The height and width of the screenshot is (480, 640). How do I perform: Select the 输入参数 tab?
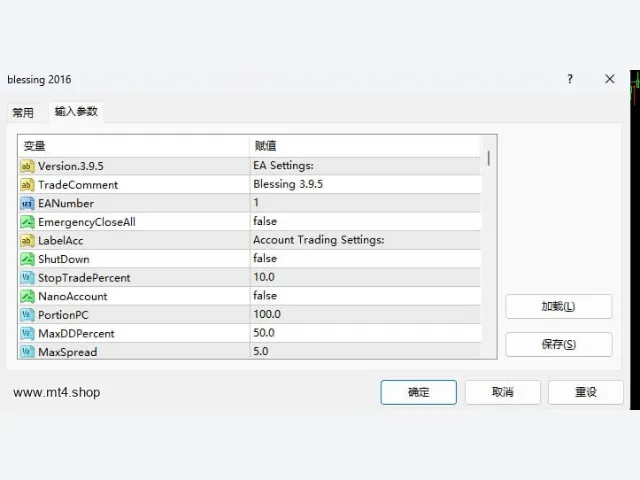[x=76, y=111]
